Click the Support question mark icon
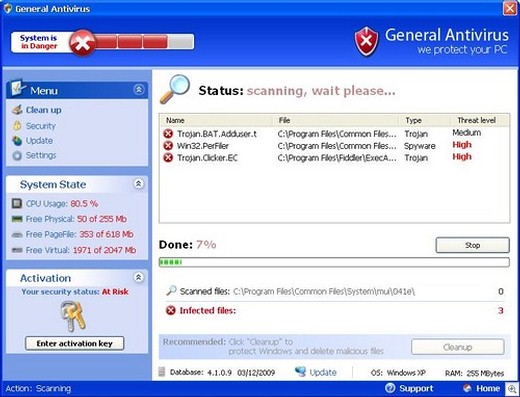520x397 pixels. click(x=390, y=388)
